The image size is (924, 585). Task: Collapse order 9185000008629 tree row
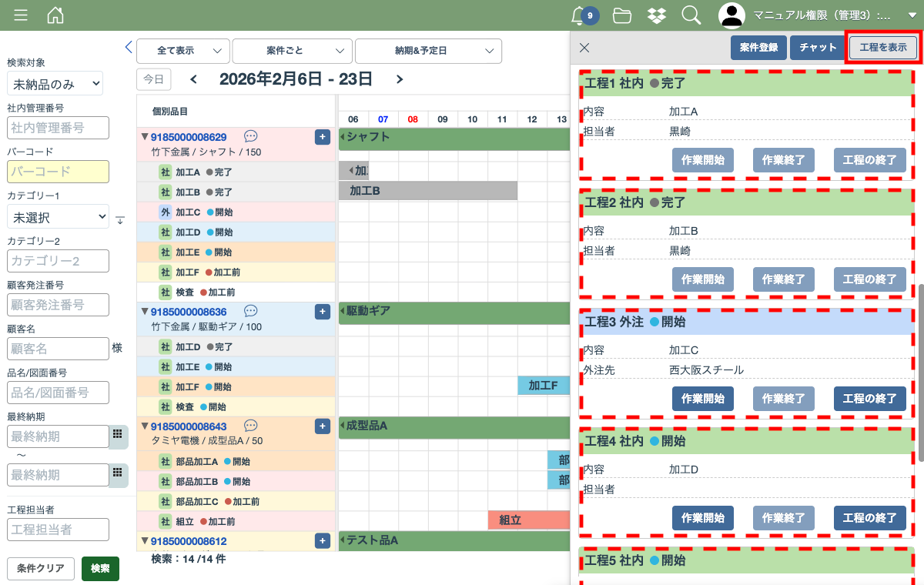tap(144, 137)
